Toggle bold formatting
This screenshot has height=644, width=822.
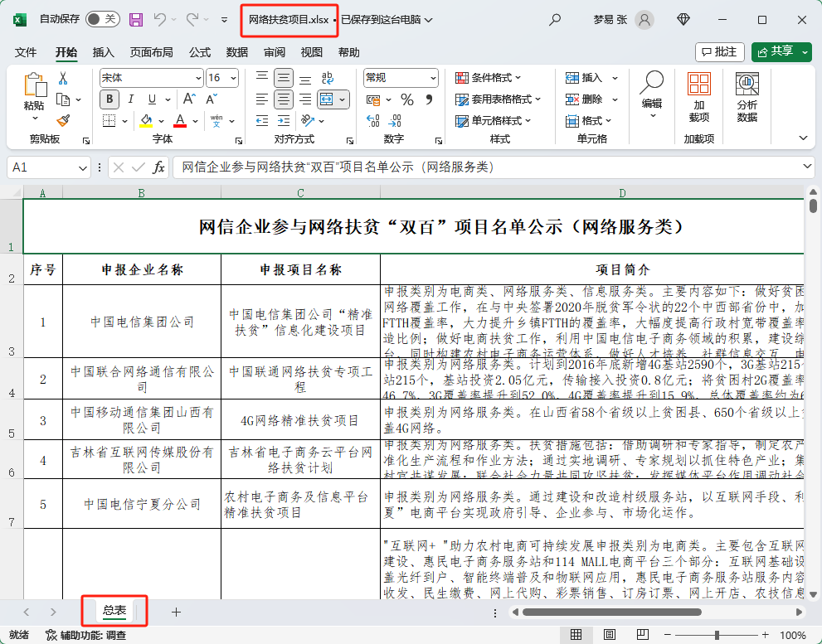(x=109, y=99)
